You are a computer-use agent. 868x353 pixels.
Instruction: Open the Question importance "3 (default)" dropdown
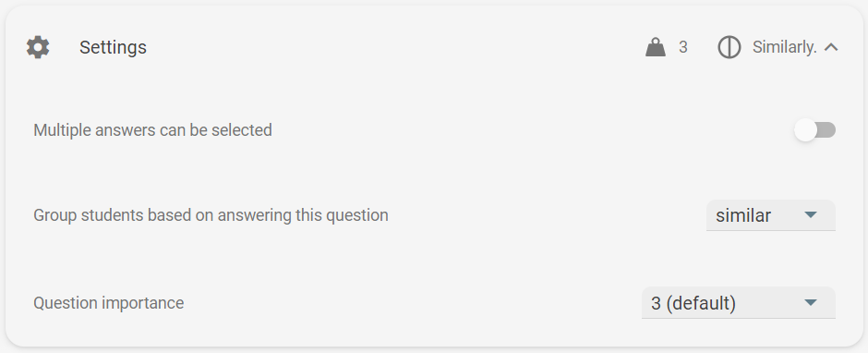point(739,302)
